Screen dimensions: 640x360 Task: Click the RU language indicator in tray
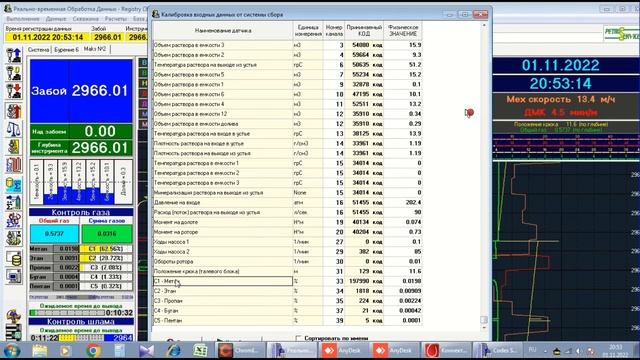[532, 350]
